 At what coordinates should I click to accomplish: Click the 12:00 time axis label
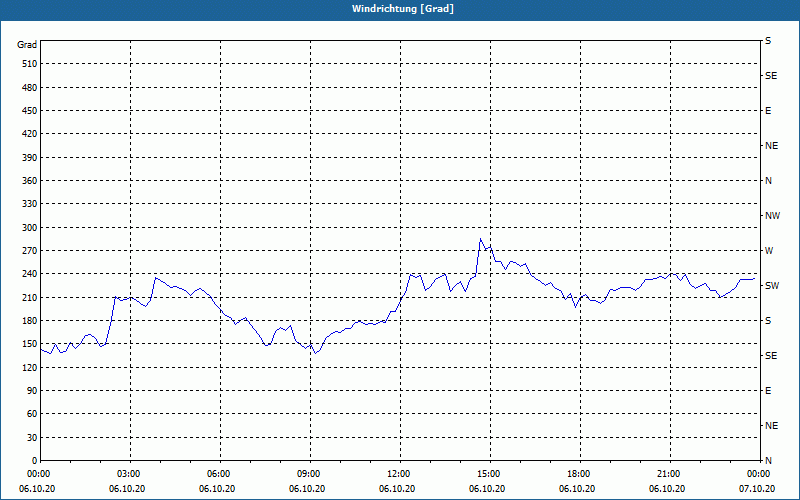pyautogui.click(x=400, y=474)
